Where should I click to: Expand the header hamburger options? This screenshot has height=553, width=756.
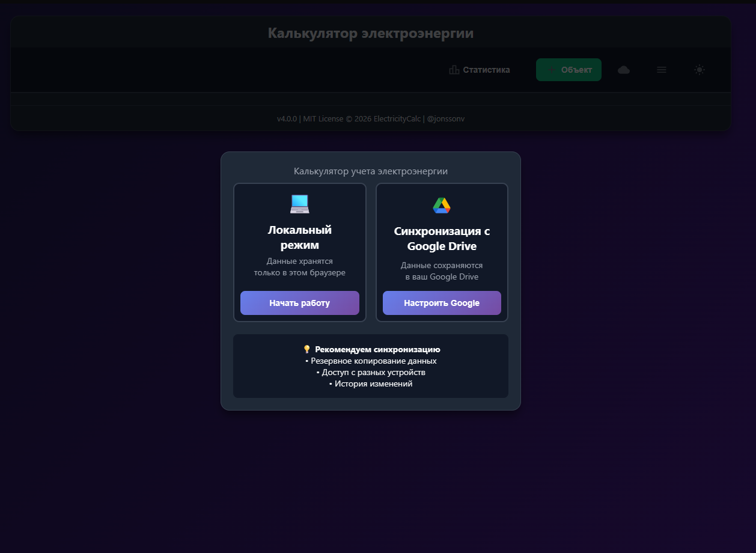pyautogui.click(x=661, y=70)
